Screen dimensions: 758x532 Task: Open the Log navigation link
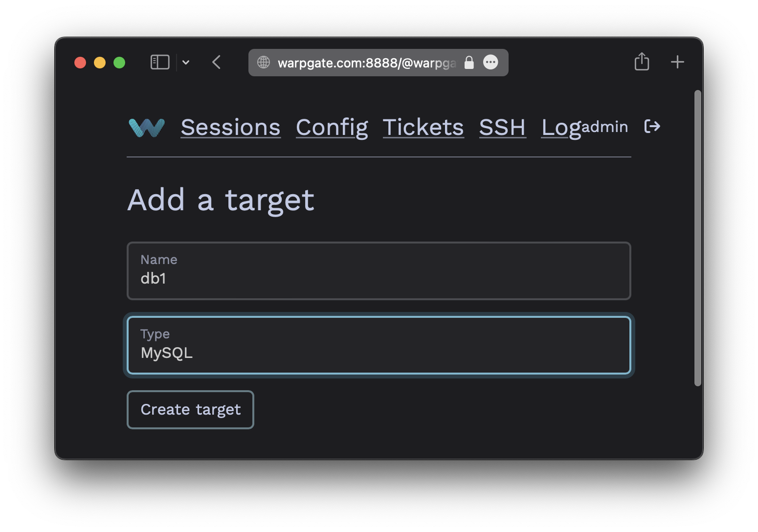[561, 128]
